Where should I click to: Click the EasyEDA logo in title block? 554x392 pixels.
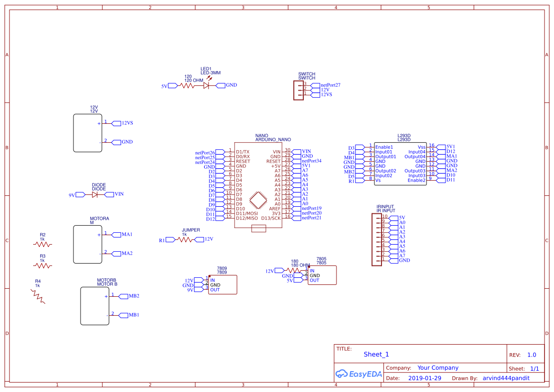click(x=358, y=374)
